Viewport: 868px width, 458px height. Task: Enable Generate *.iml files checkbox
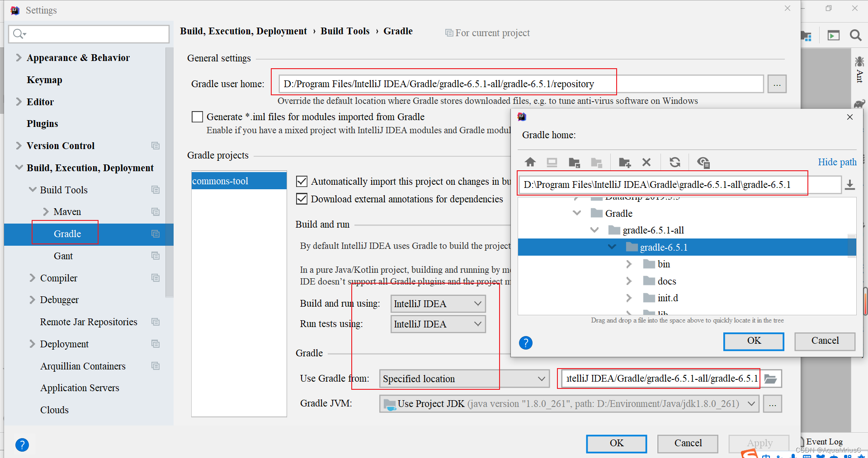point(198,117)
